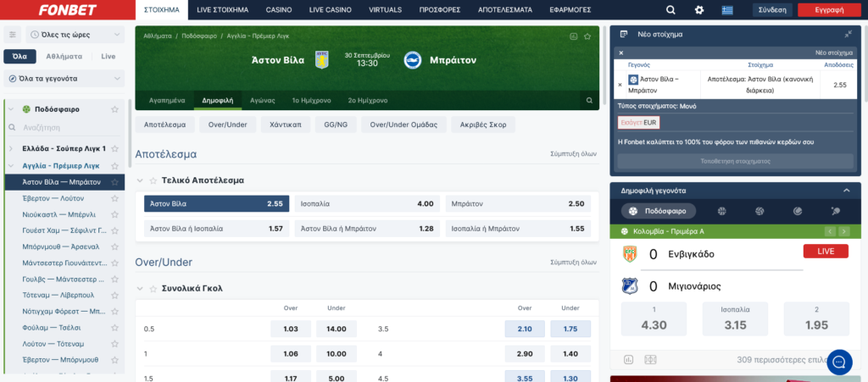Switch to Live tab in sidebar

[x=108, y=57]
